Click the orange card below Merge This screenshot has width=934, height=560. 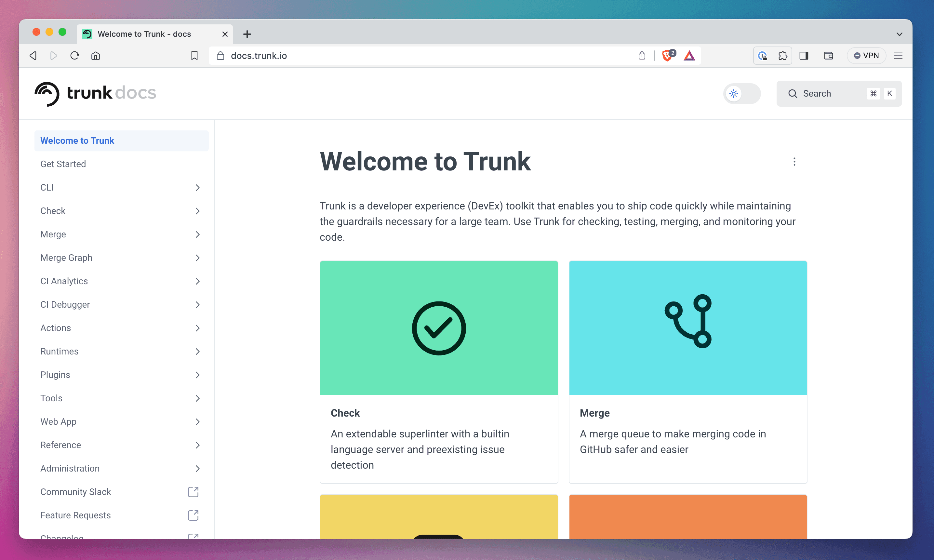pyautogui.click(x=687, y=517)
